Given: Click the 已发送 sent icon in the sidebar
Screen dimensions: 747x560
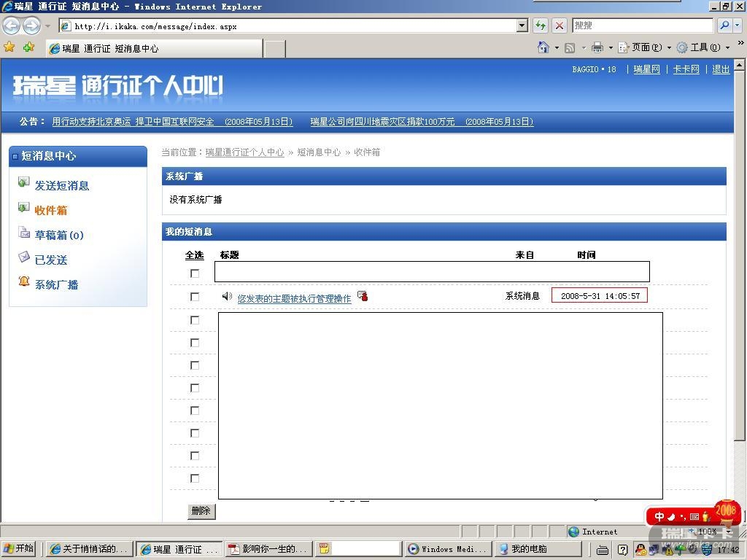Looking at the screenshot, I should click(x=24, y=257).
